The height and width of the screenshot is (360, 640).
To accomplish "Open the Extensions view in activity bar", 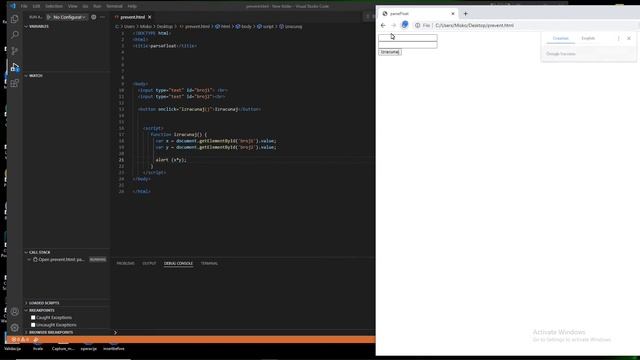I will pyautogui.click(x=15, y=83).
